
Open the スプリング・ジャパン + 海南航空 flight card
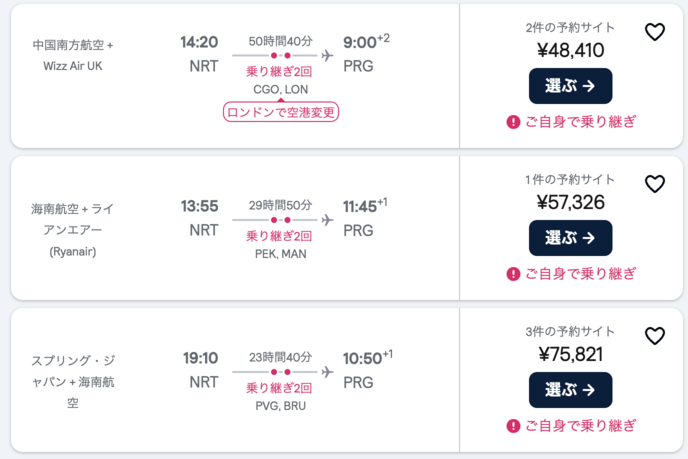73,381
